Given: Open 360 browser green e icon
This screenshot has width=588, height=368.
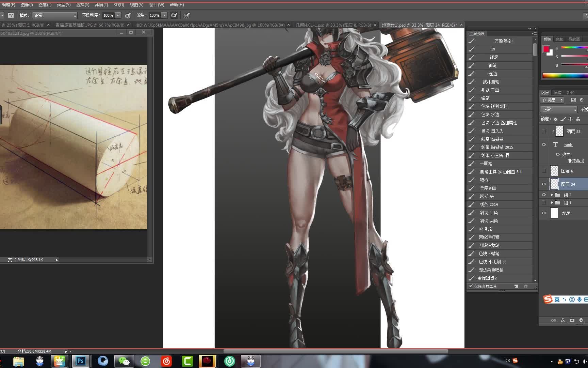Looking at the screenshot, I should 145,361.
